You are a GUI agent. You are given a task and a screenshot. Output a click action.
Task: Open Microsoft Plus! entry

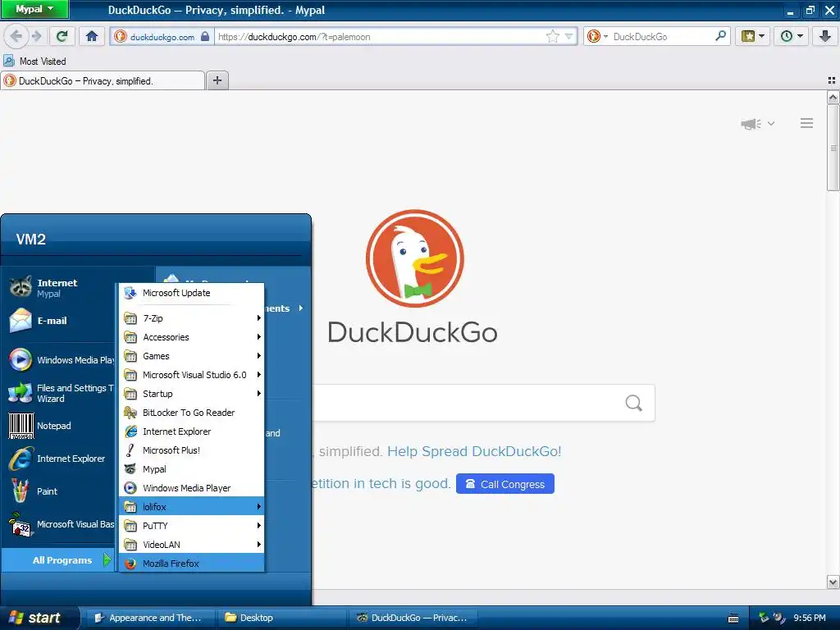[192, 450]
